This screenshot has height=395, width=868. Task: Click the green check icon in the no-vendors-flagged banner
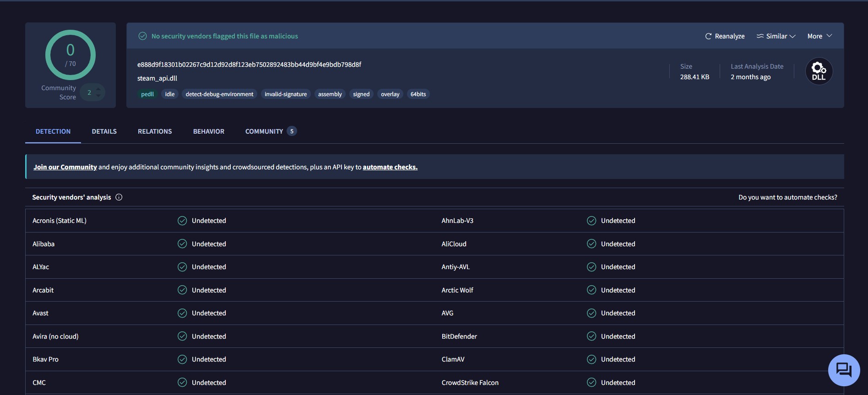coord(143,36)
